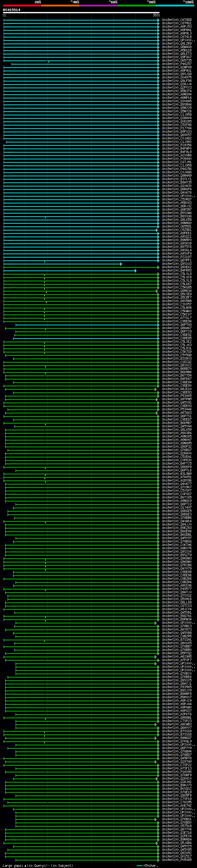Open hit UniRef100_Q9SXU3
This screenshot has width=197, height=868.
click(x=177, y=264)
